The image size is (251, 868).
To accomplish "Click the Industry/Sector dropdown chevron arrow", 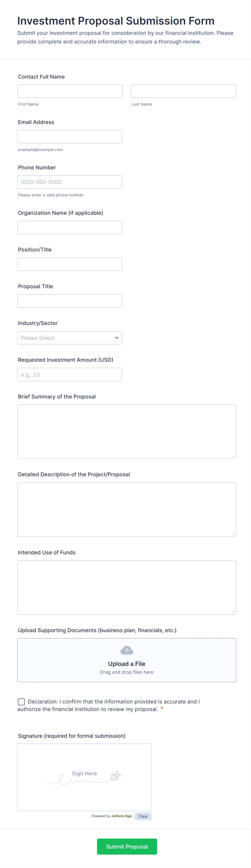I will 116,338.
